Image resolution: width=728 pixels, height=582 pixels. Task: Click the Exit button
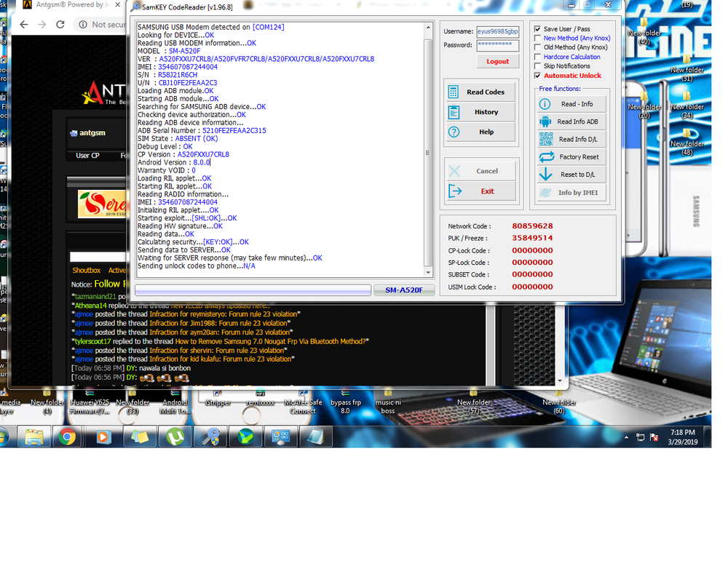click(480, 191)
